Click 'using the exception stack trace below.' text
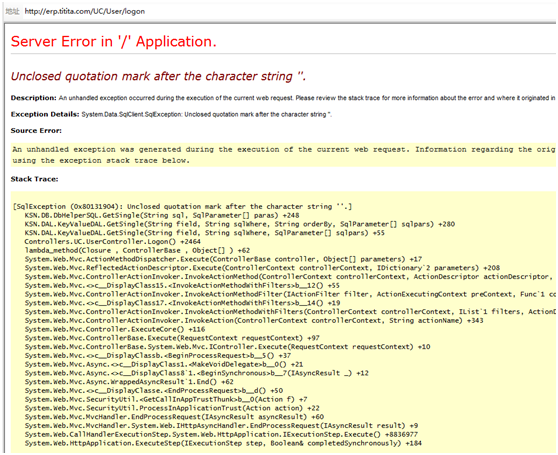The height and width of the screenshot is (455, 558). [101, 160]
